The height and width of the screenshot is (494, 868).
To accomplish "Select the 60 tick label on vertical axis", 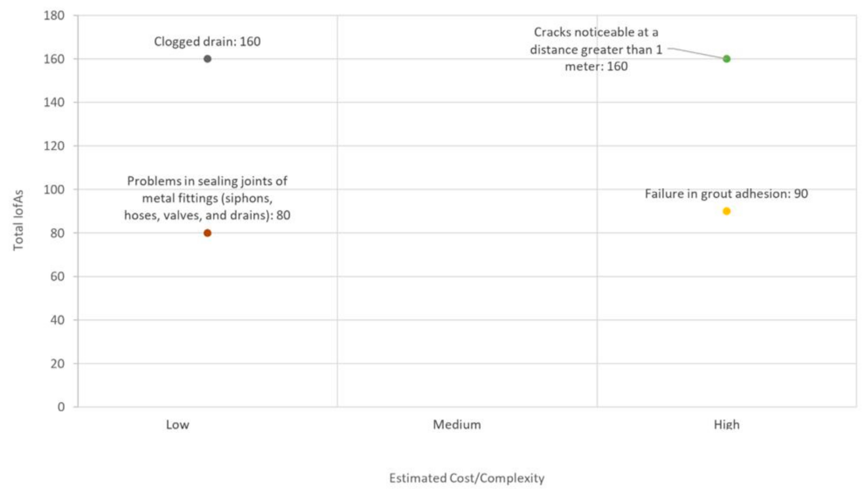I will pos(57,277).
